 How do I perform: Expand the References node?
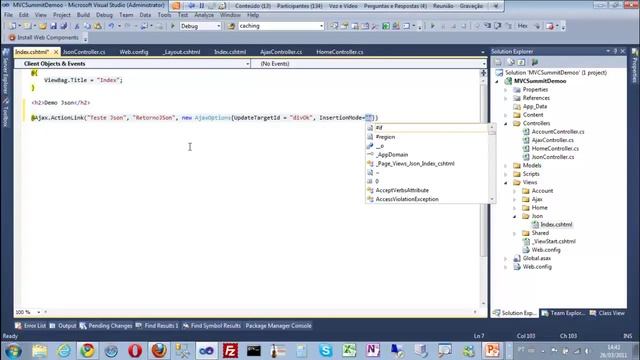(x=506, y=98)
